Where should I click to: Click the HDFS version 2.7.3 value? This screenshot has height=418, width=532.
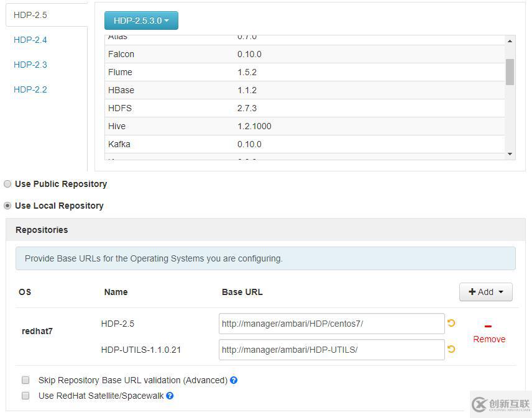(247, 108)
